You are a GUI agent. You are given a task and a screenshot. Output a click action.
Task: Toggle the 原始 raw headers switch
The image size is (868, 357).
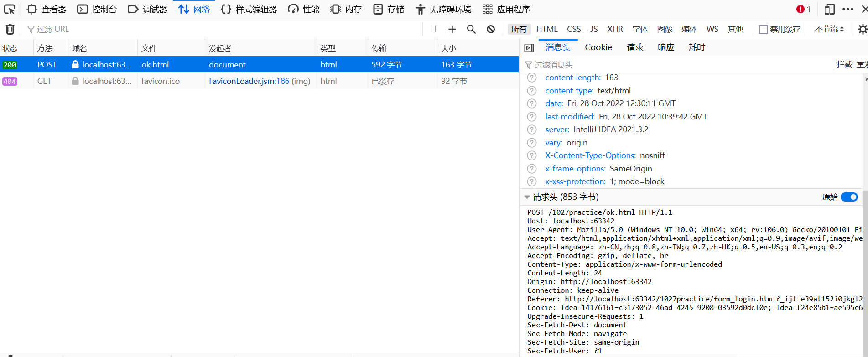tap(849, 197)
